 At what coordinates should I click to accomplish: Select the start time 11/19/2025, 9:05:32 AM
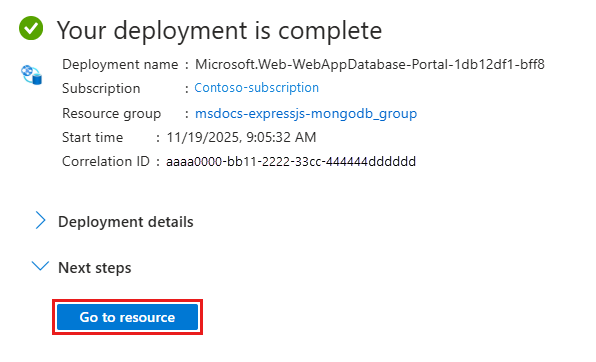(x=241, y=137)
